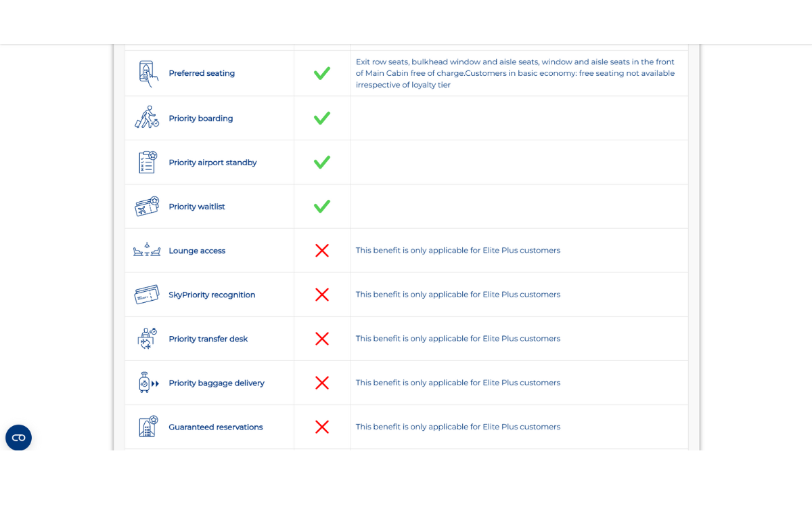Click the Lounge access seating icon
812x508 pixels.
[147, 251]
